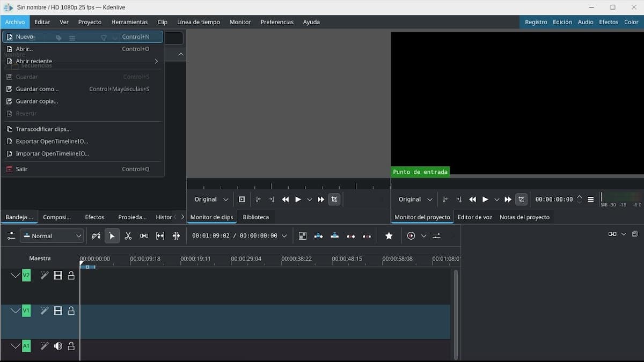
Task: Expand the Abrir reciente submenu
Action: 83,61
